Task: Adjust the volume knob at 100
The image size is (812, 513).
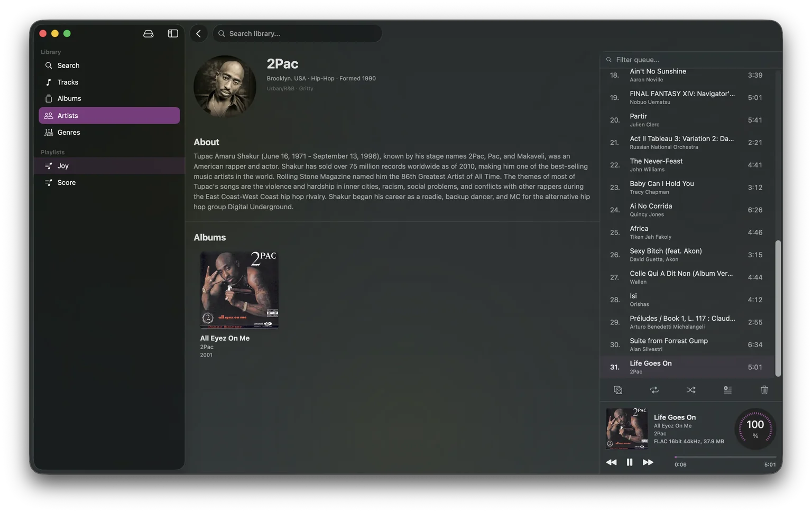Action: 755,428
